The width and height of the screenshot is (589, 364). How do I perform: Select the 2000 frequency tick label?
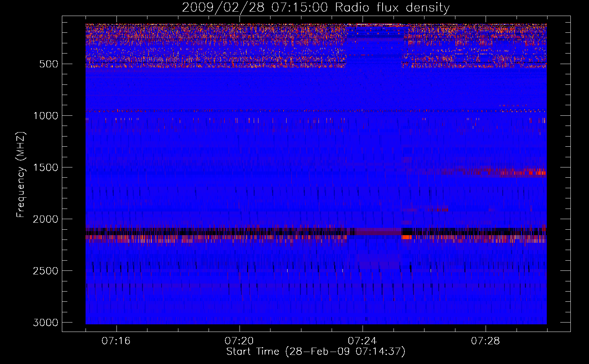46,219
